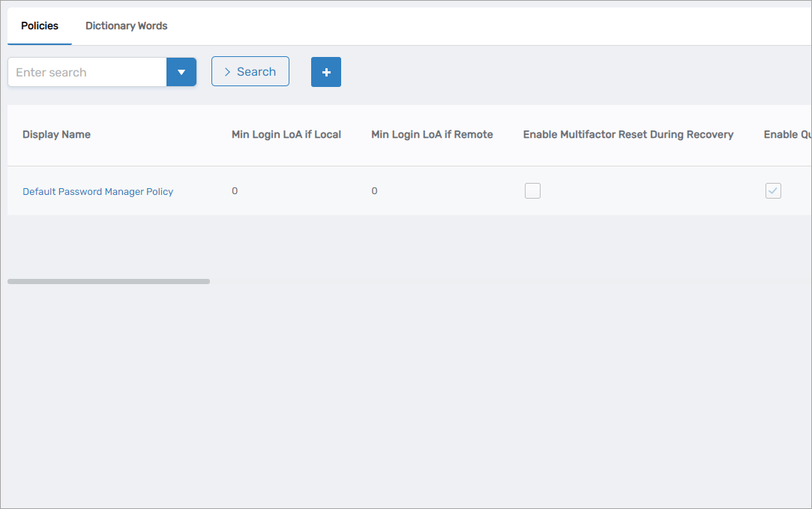Select the Policies tab
This screenshot has height=509, width=812.
coord(39,25)
